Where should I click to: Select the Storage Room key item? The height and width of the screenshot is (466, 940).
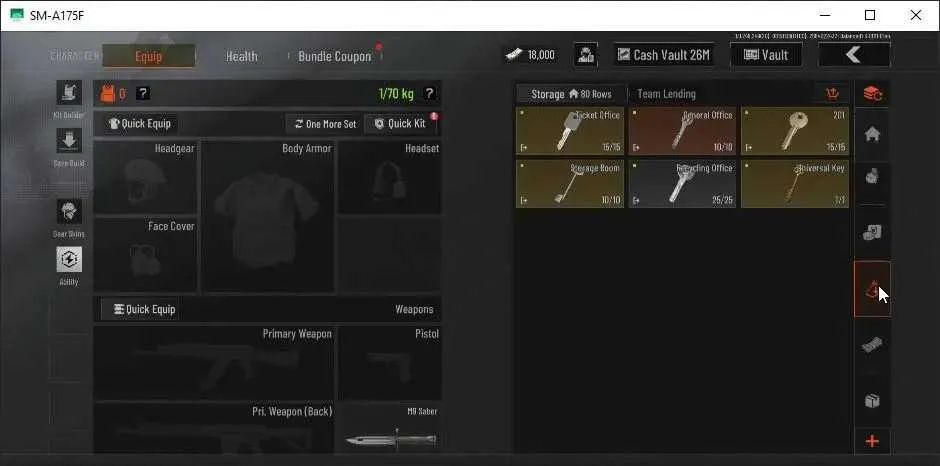pos(570,184)
